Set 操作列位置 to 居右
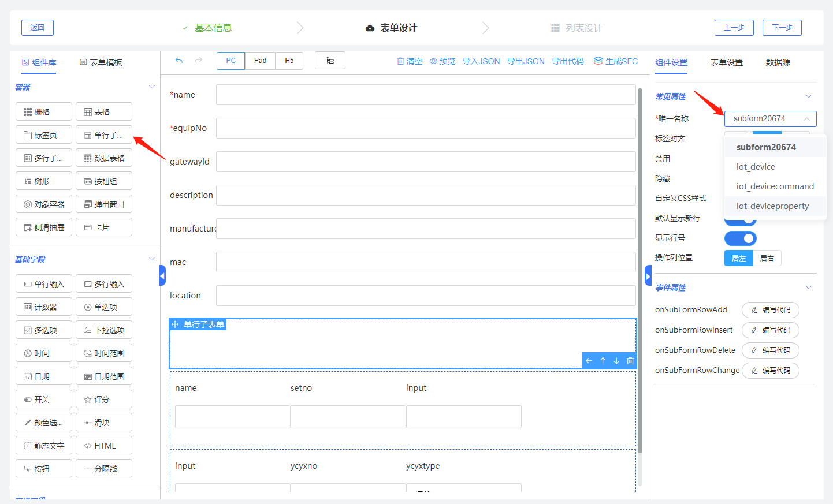The image size is (833, 504). pos(767,259)
